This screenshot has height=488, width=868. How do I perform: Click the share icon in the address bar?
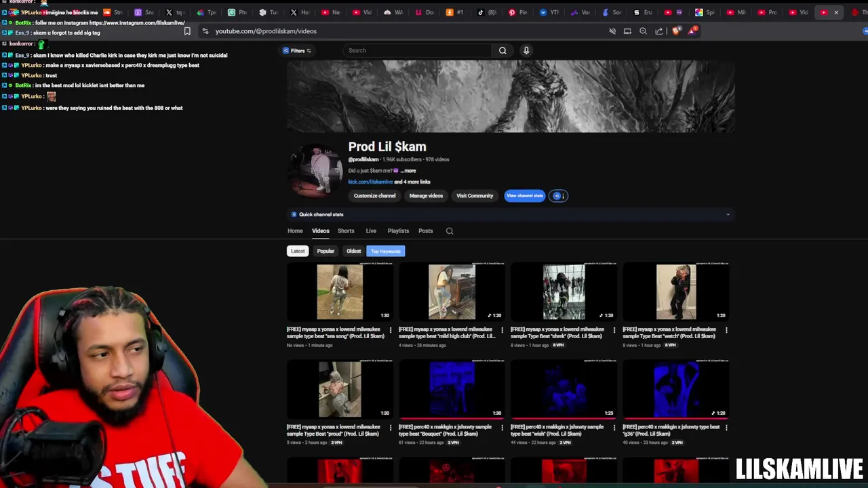(x=659, y=31)
